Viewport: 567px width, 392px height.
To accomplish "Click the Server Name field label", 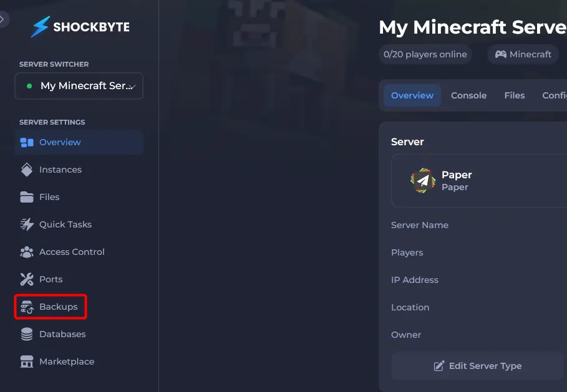I will pos(419,225).
